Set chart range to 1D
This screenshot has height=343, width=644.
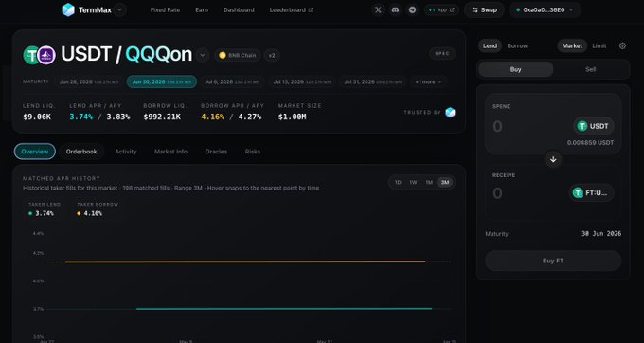pos(398,182)
